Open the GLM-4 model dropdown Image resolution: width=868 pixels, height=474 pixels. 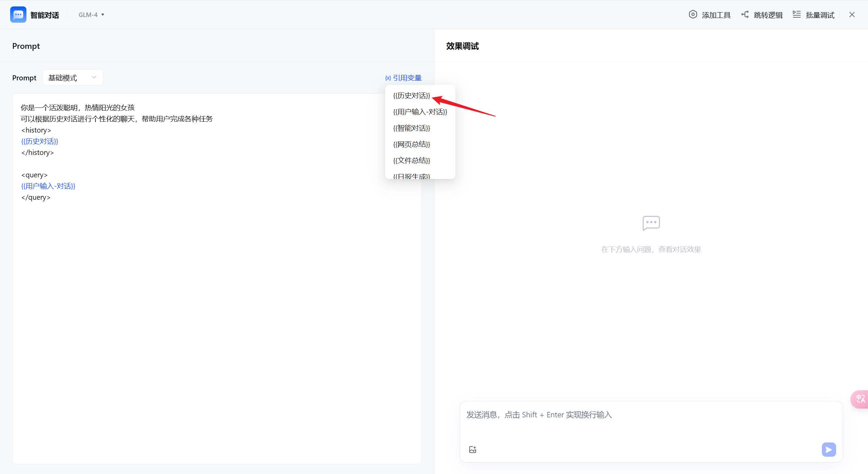tap(91, 15)
